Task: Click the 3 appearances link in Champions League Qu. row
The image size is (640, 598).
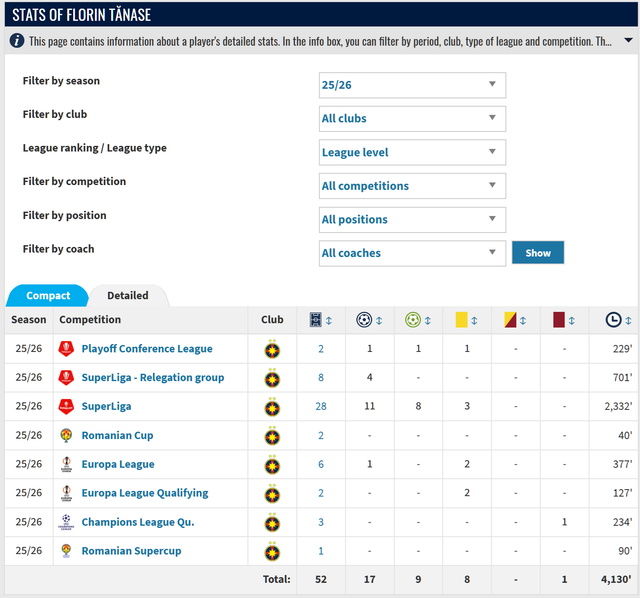Action: tap(321, 522)
